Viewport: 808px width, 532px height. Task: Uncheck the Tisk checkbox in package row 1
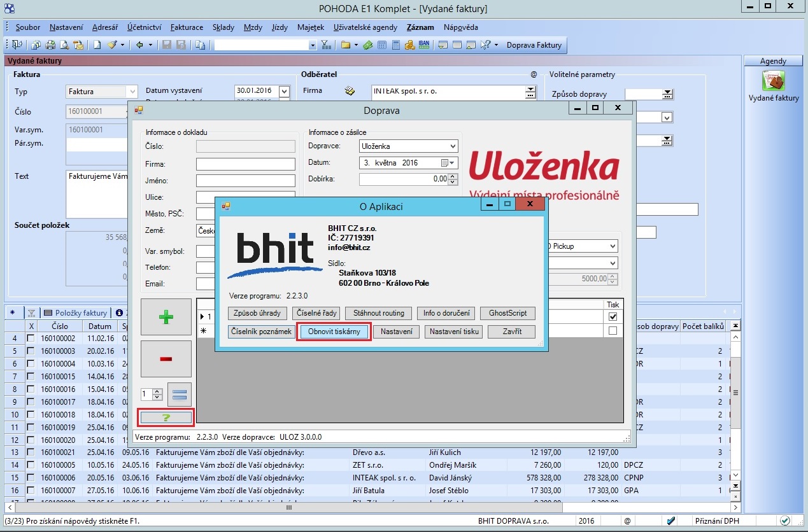(x=613, y=317)
